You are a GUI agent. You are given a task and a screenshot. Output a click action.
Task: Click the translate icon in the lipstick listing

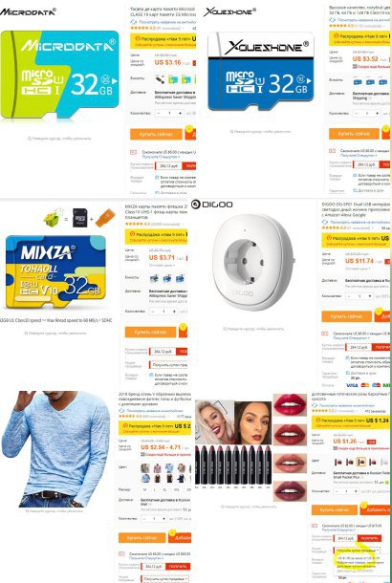pos(314,405)
